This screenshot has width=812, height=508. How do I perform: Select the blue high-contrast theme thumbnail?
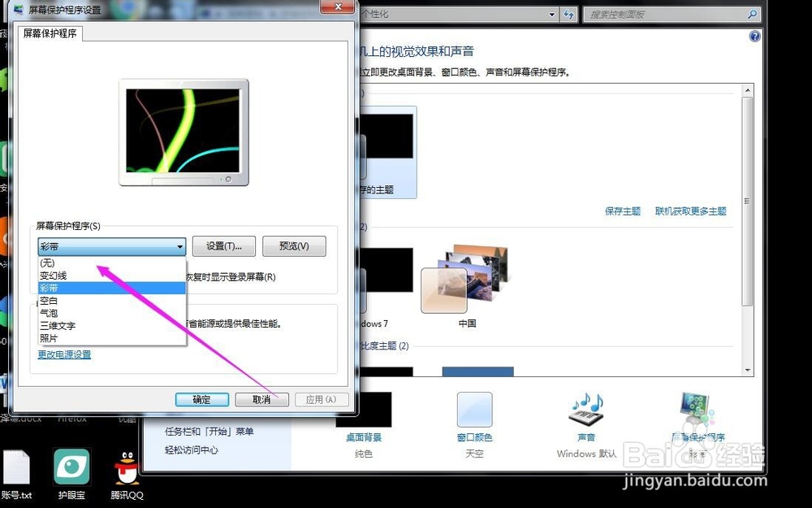[x=477, y=371]
